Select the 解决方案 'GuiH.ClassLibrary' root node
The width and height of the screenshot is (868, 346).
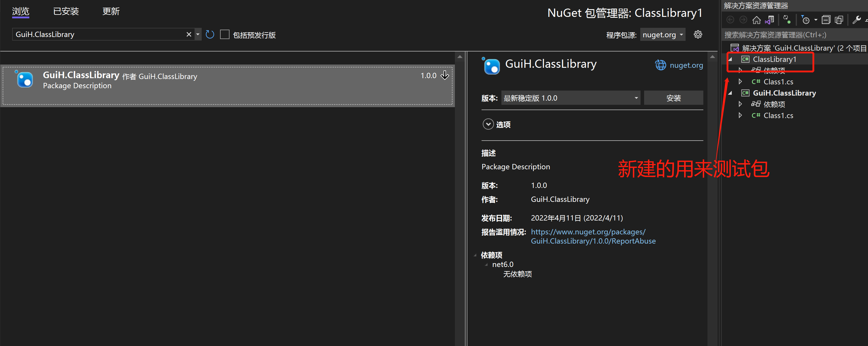tap(804, 48)
